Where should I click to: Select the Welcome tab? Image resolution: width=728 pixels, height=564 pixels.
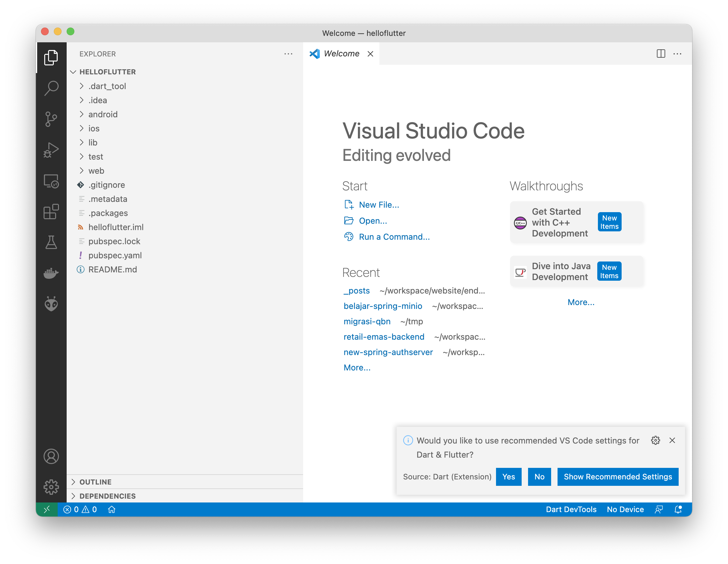(x=341, y=54)
